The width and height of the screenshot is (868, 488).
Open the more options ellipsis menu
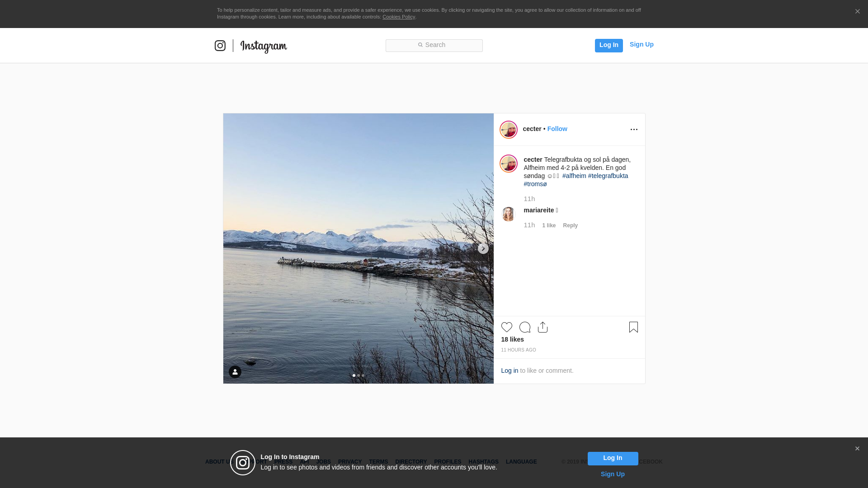point(634,130)
